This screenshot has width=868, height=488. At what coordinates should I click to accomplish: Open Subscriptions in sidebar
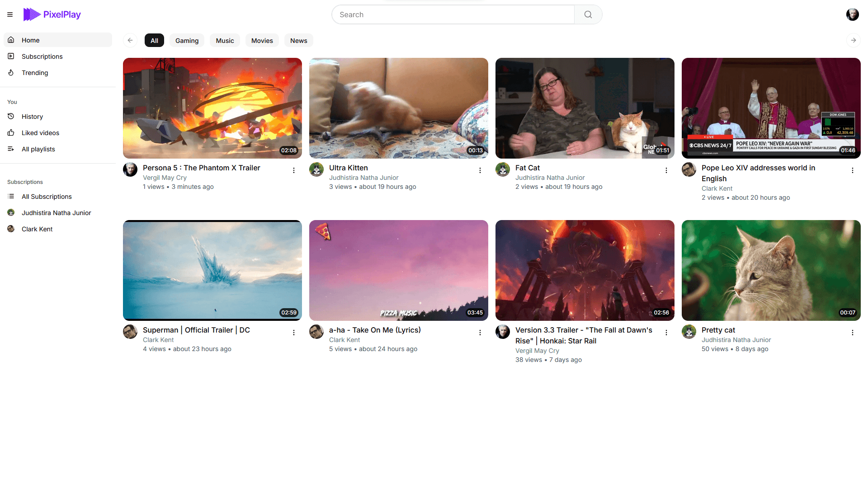(58, 56)
